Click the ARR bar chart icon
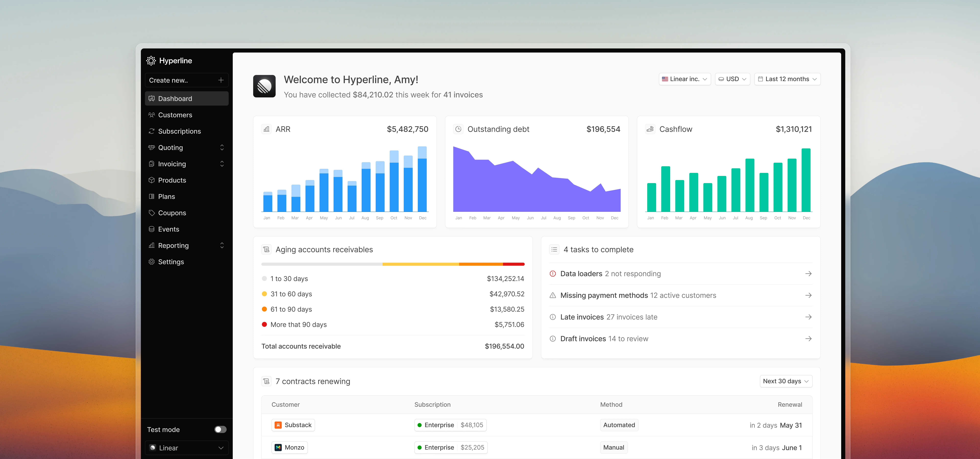This screenshot has width=980, height=459. click(266, 129)
